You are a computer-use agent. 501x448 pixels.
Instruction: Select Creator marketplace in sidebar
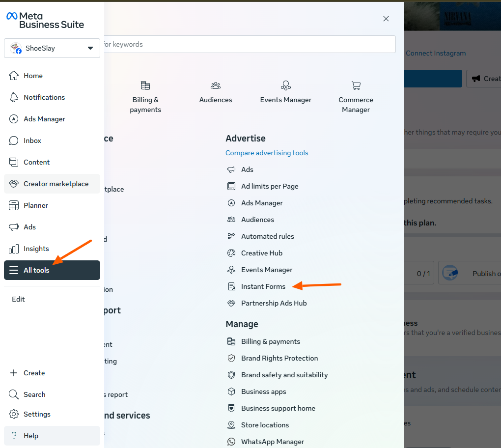point(52,184)
